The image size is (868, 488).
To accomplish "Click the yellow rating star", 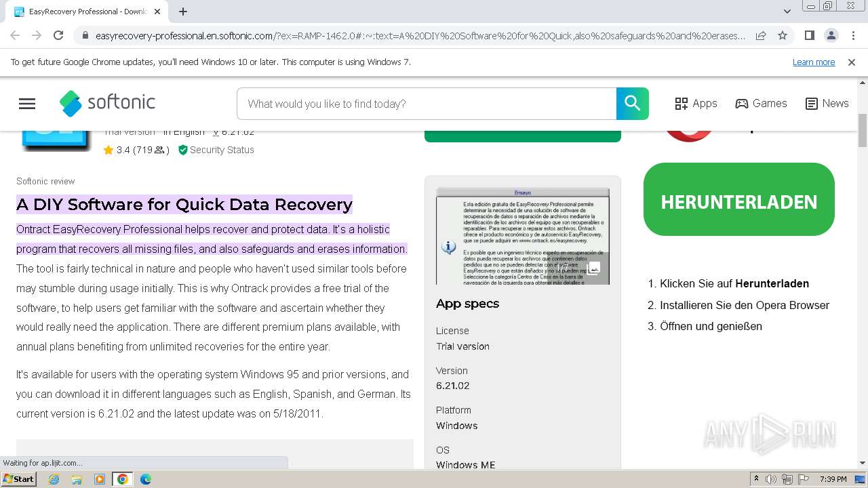I will click(108, 150).
